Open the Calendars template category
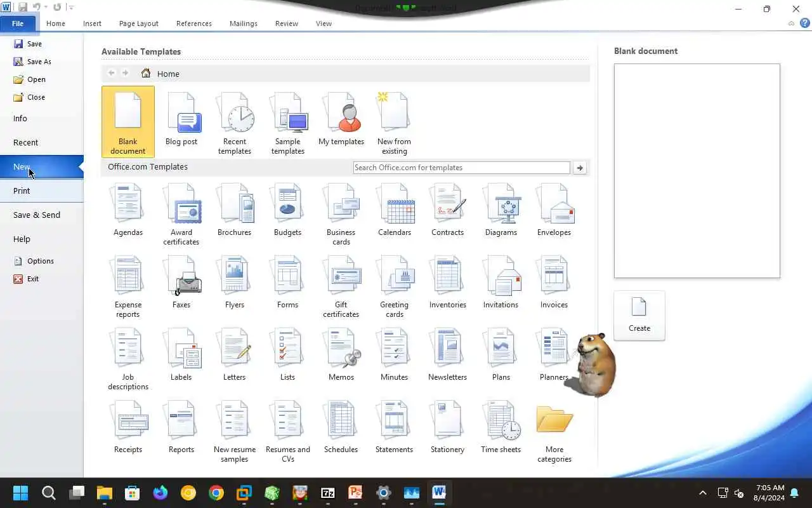This screenshot has height=508, width=812. coord(395,210)
